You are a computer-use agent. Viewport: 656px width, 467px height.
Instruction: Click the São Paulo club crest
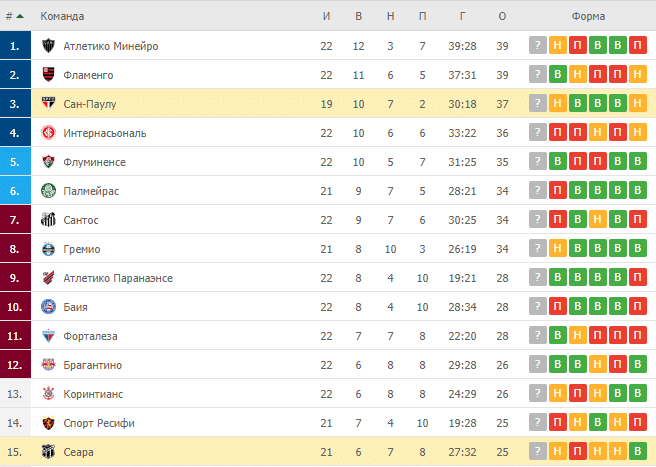coord(49,103)
